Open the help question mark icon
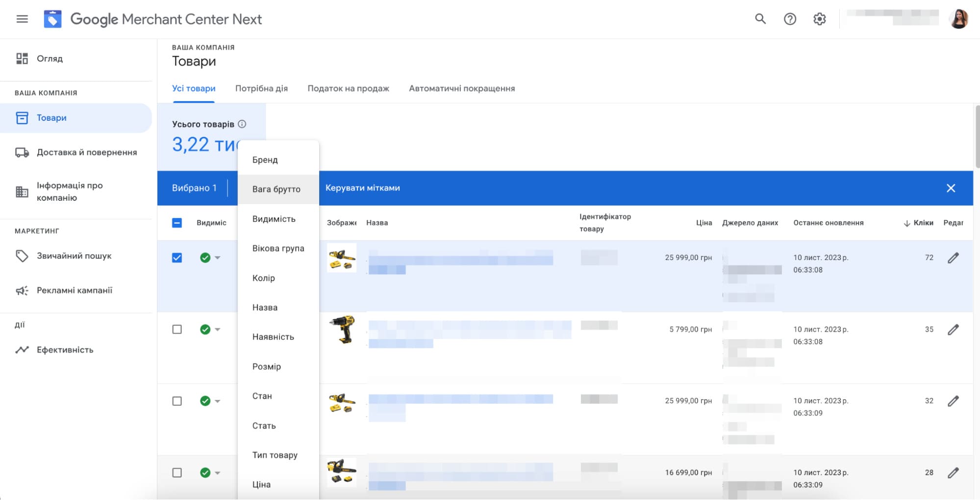980x500 pixels. 789,19
